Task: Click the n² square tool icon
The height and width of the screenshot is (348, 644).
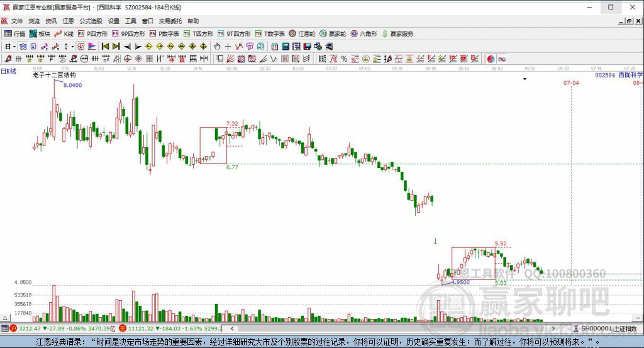Action: click(106, 59)
